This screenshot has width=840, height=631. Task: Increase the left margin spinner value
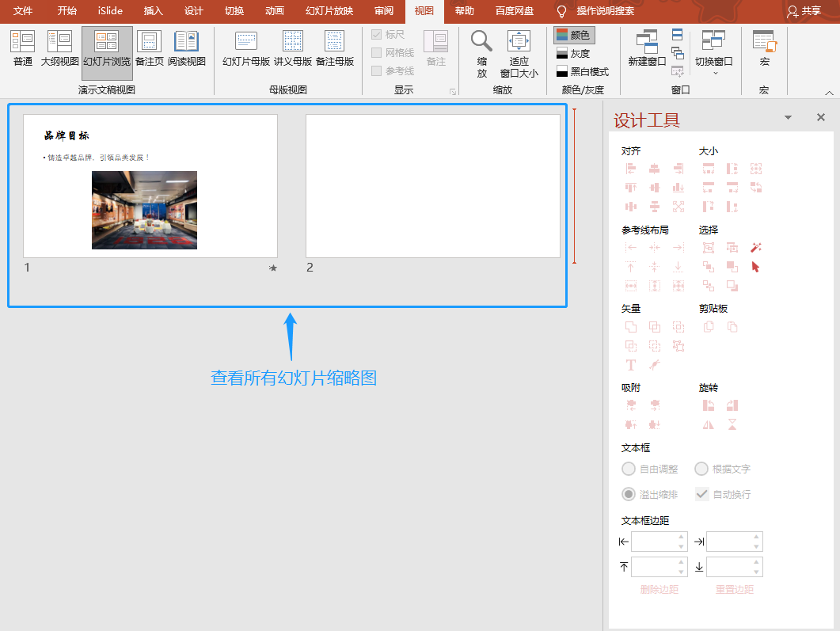point(681,537)
